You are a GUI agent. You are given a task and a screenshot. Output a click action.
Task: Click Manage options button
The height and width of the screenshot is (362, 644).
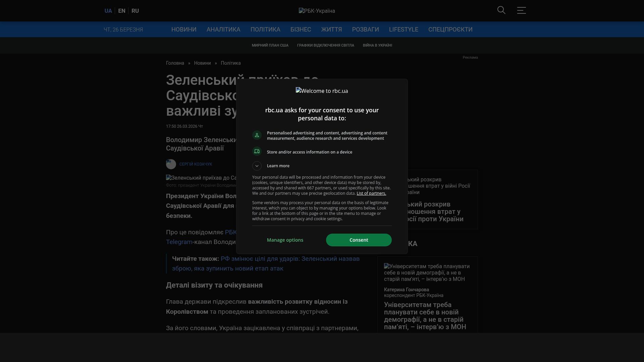click(285, 240)
